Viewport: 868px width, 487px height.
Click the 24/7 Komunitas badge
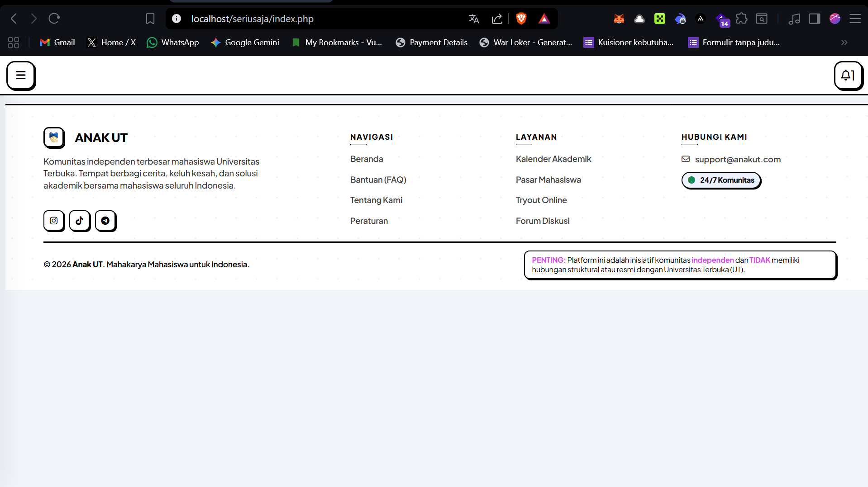click(x=721, y=180)
